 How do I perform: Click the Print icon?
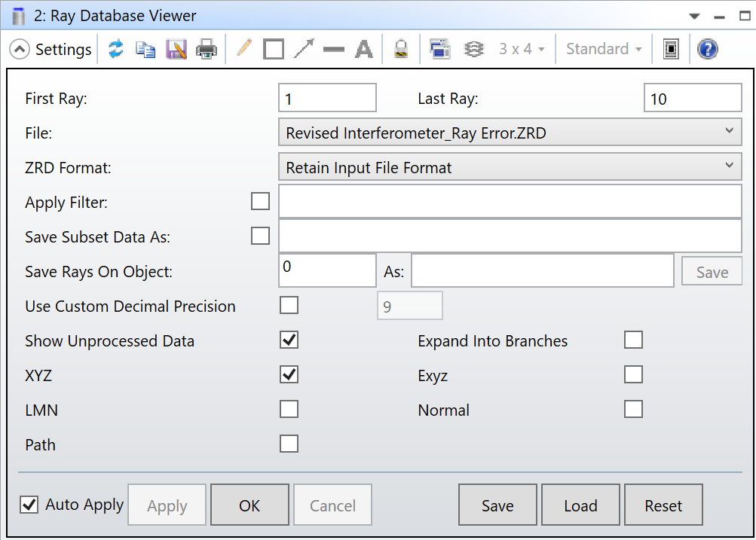tap(207, 49)
